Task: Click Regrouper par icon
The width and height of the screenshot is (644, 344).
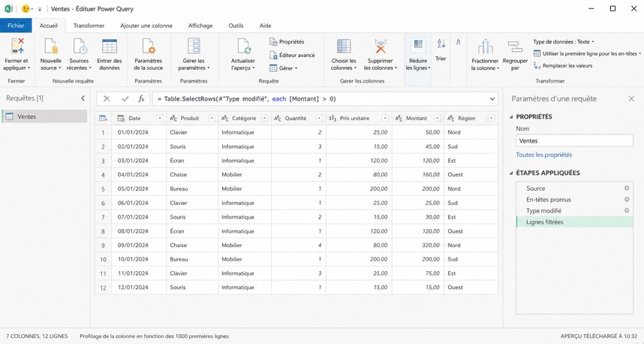Action: [x=515, y=47]
